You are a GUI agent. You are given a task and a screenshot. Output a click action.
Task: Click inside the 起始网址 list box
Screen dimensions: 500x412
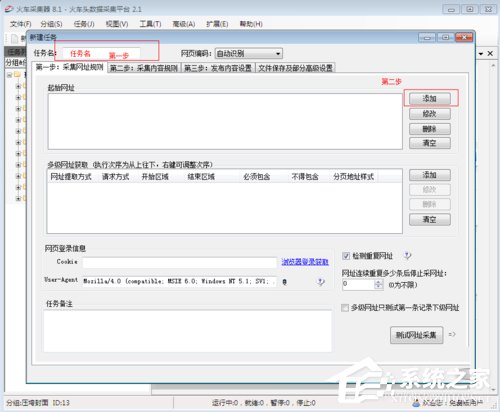225,121
